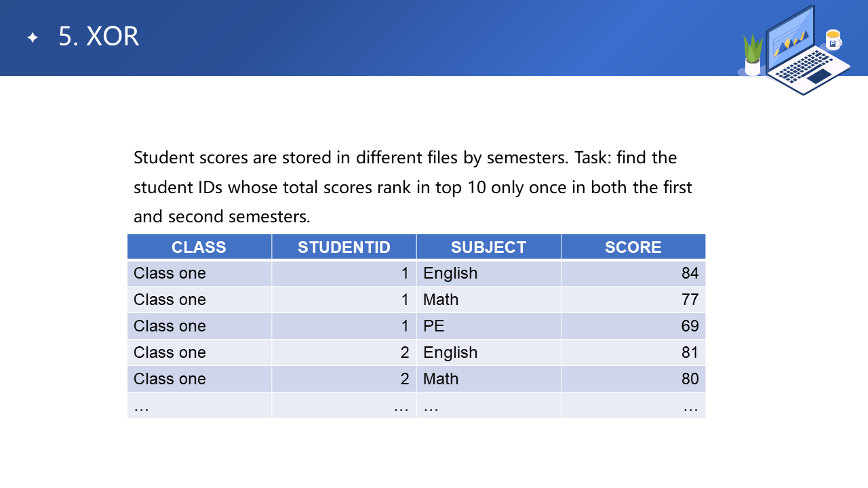Viewport: 868px width, 488px height.
Task: Click the ellipsis cell under the SCORE column
Action: pos(633,405)
